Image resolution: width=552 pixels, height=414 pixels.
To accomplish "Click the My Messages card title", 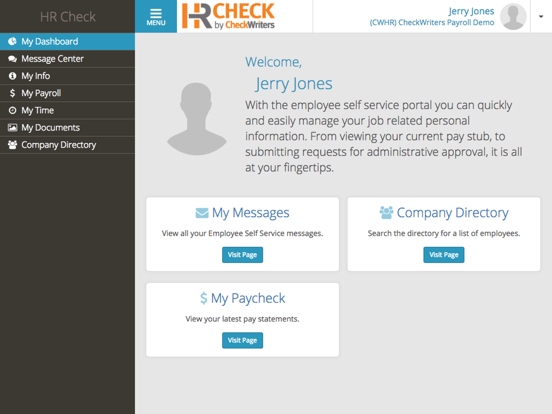I will [x=250, y=213].
